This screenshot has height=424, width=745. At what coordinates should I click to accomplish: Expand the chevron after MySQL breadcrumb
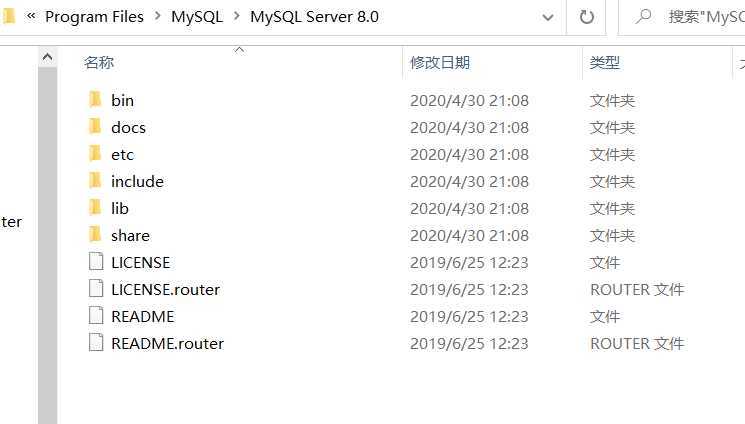[236, 17]
